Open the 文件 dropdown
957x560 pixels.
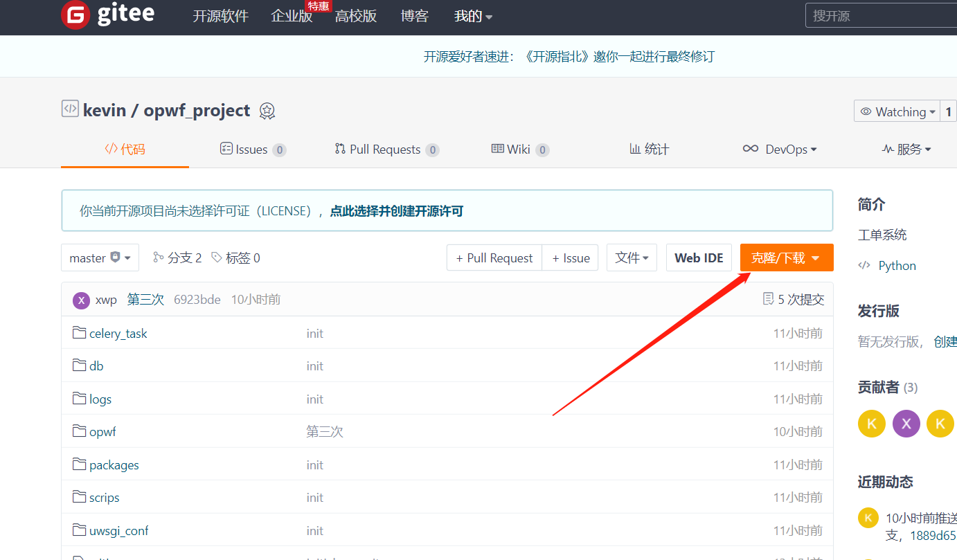pos(632,258)
